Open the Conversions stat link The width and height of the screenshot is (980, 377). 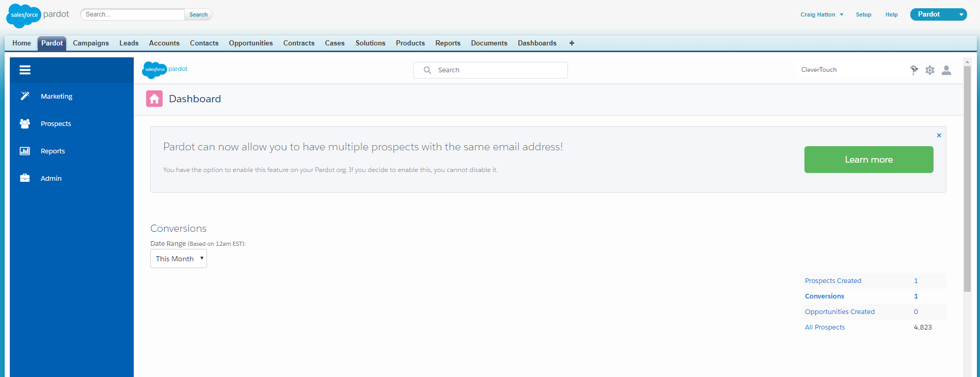(825, 296)
